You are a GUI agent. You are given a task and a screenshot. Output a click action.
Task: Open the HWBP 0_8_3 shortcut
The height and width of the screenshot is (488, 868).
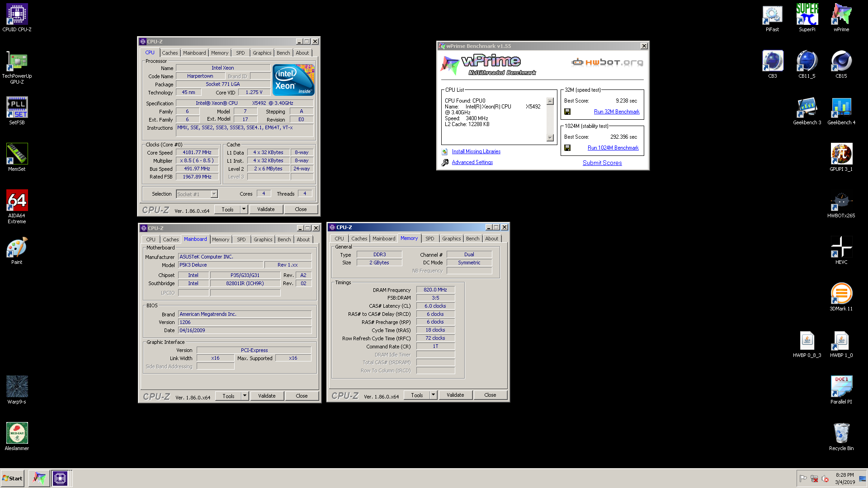click(807, 344)
